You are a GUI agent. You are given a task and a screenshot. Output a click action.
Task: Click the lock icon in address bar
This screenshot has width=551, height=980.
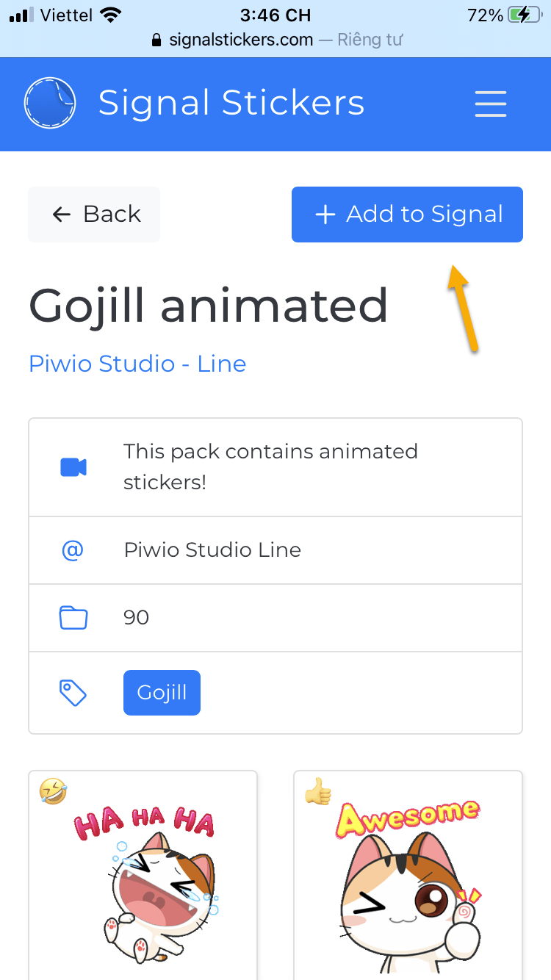[x=156, y=40]
